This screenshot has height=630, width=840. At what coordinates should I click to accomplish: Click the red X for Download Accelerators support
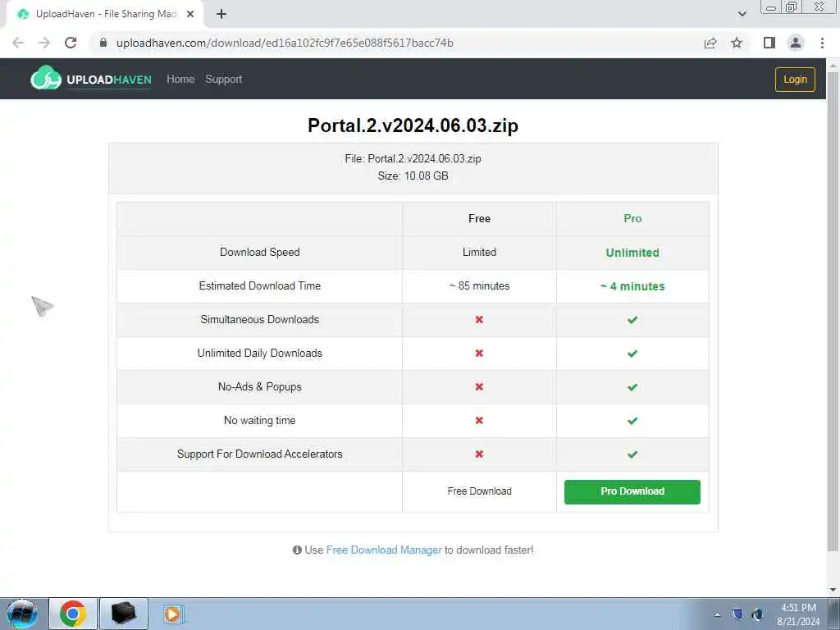[x=479, y=454]
